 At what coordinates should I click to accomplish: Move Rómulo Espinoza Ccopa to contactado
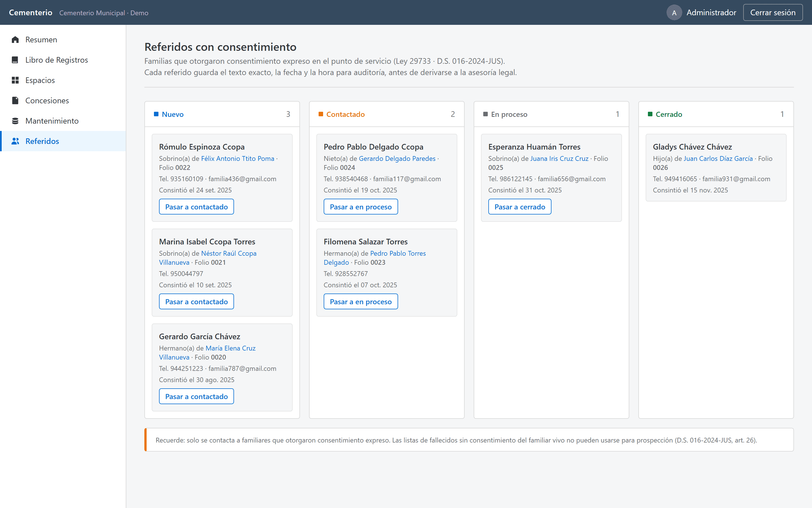196,207
